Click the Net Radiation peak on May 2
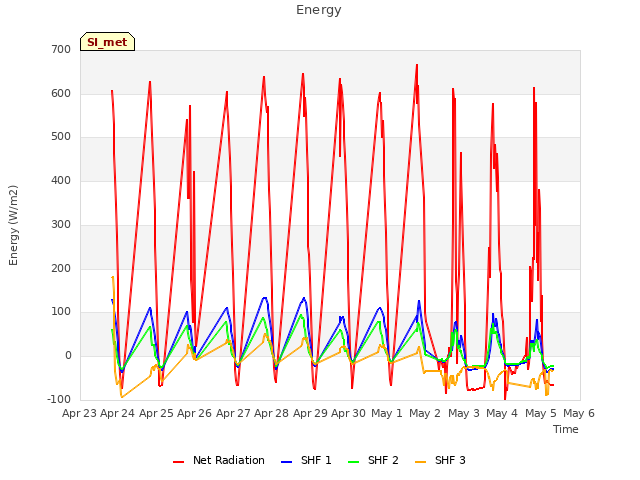The width and height of the screenshot is (640, 480). [x=417, y=65]
